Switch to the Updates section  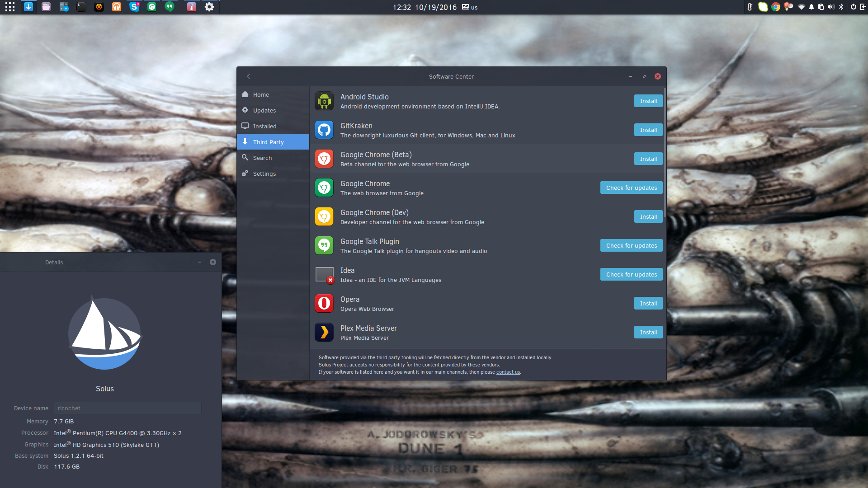(x=273, y=110)
